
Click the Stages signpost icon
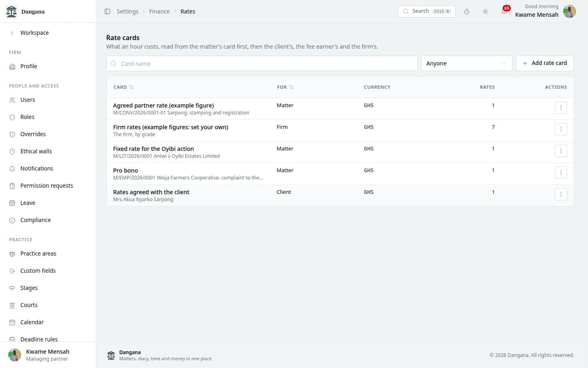(x=12, y=288)
